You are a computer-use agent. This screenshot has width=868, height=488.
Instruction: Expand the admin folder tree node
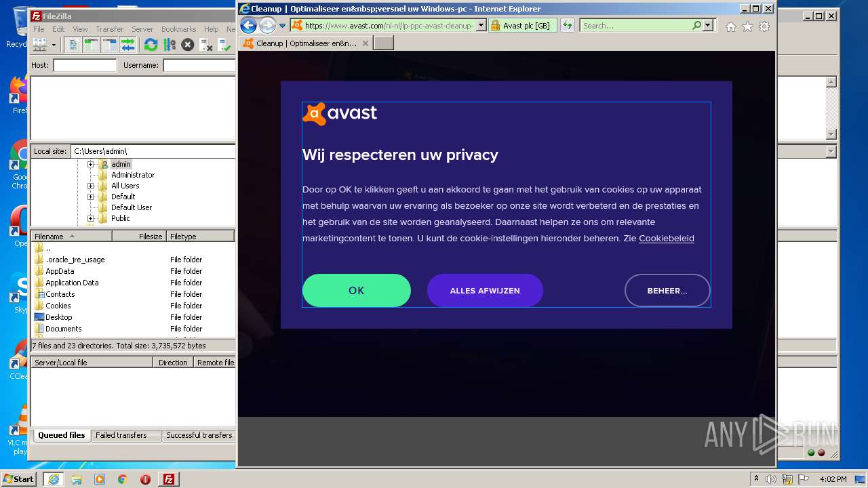point(90,164)
